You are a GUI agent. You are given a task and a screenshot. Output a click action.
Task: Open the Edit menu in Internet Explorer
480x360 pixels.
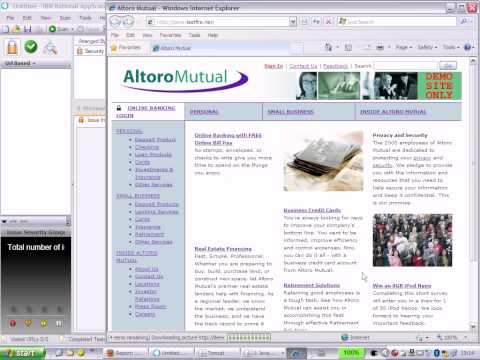pyautogui.click(x=130, y=35)
